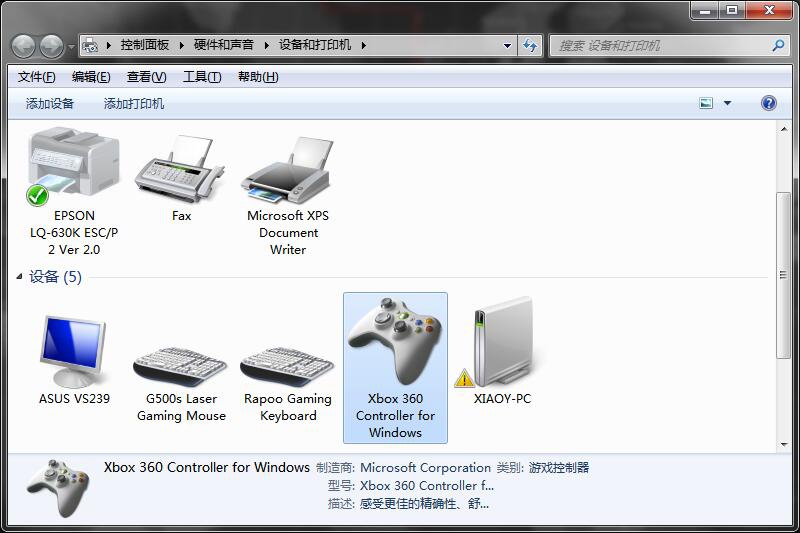Expand arrow before 控制面板 breadcrumb
800x533 pixels.
click(109, 45)
